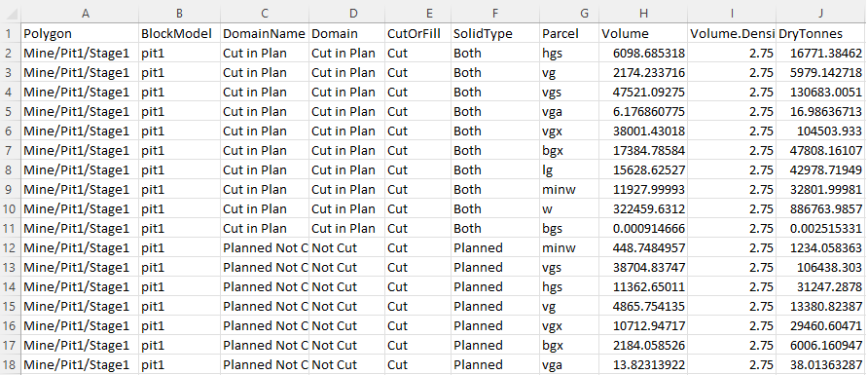Screen dimensions: 868x375
Task: Select volume cell 448.7484957
Action: tap(643, 247)
